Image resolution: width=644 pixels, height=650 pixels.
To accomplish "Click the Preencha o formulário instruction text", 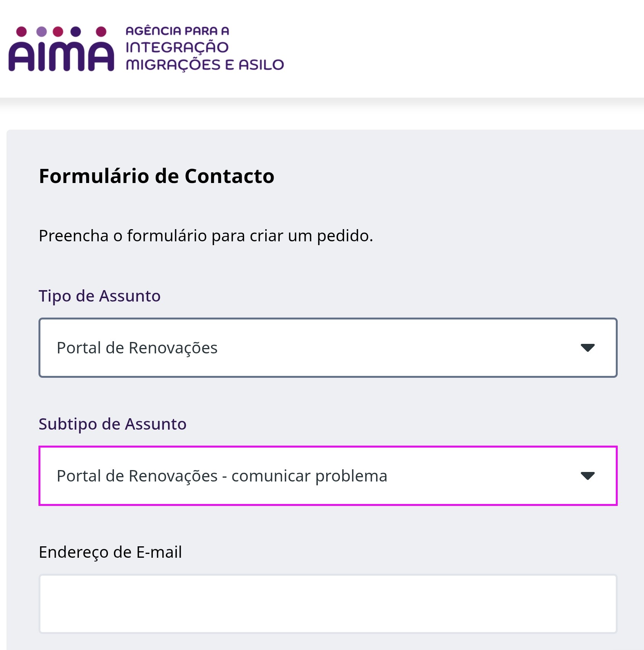I will coord(206,236).
